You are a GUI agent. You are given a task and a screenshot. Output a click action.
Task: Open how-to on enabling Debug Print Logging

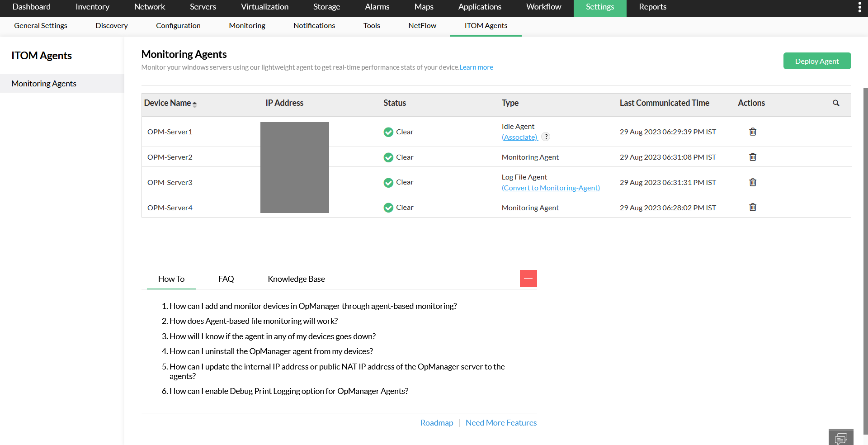coord(289,391)
